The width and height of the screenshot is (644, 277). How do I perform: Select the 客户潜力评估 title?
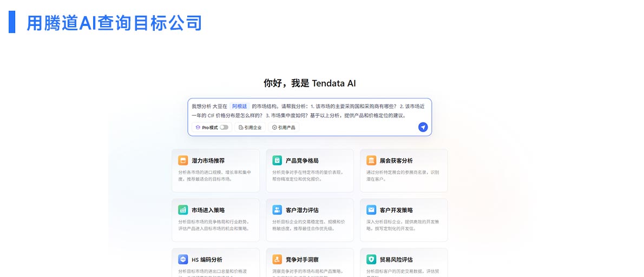303,210
